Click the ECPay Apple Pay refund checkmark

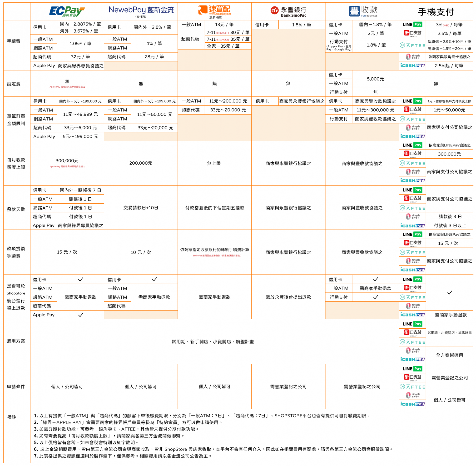coord(80,315)
